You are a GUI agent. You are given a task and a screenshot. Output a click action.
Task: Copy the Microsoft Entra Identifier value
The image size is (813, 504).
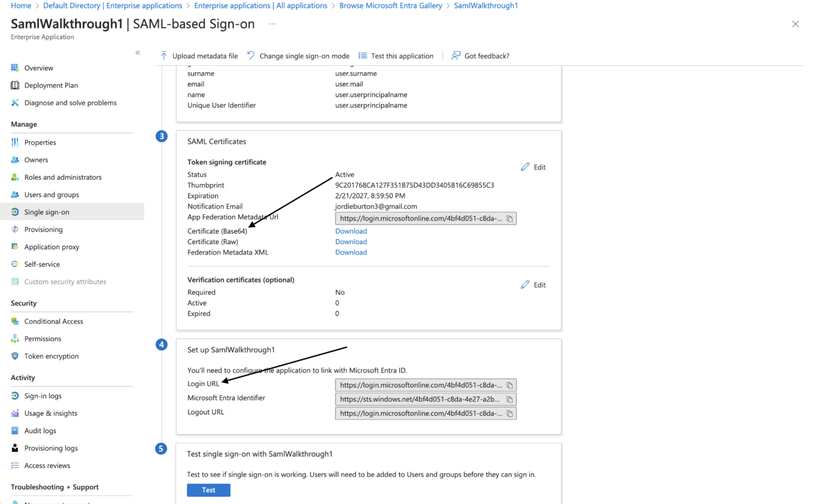[509, 399]
